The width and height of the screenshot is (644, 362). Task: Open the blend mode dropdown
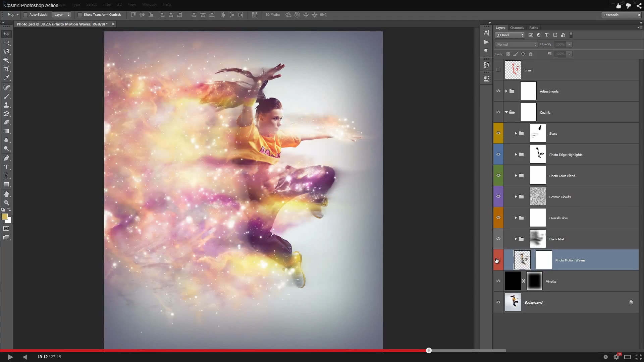[516, 44]
